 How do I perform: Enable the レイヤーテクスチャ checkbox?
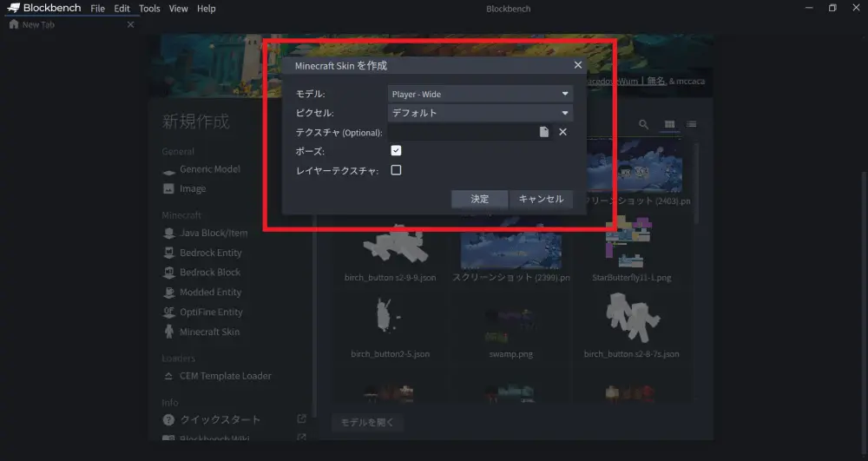pyautogui.click(x=396, y=170)
